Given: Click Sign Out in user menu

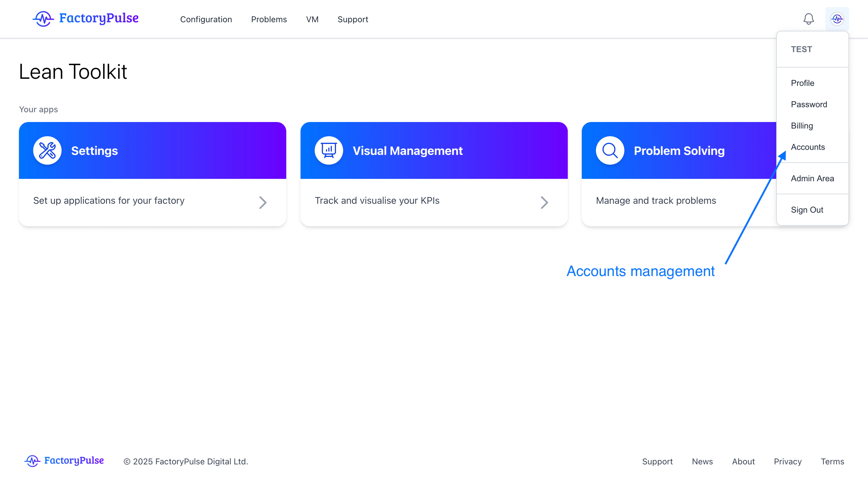Looking at the screenshot, I should point(807,210).
